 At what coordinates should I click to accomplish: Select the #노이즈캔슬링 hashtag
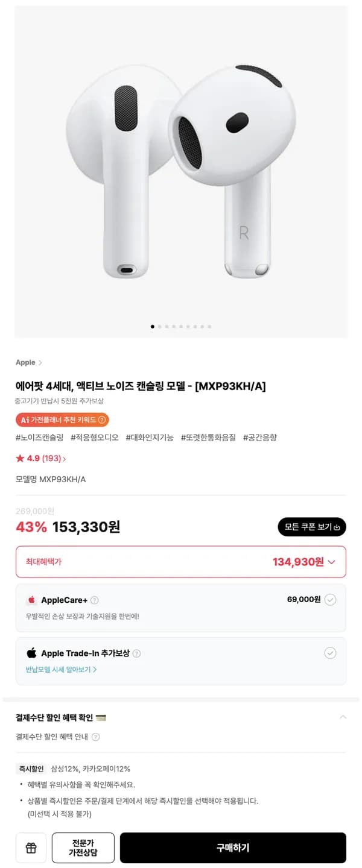pyautogui.click(x=39, y=438)
